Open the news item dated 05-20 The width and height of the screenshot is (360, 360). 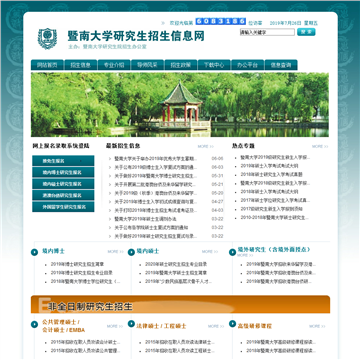point(156,193)
